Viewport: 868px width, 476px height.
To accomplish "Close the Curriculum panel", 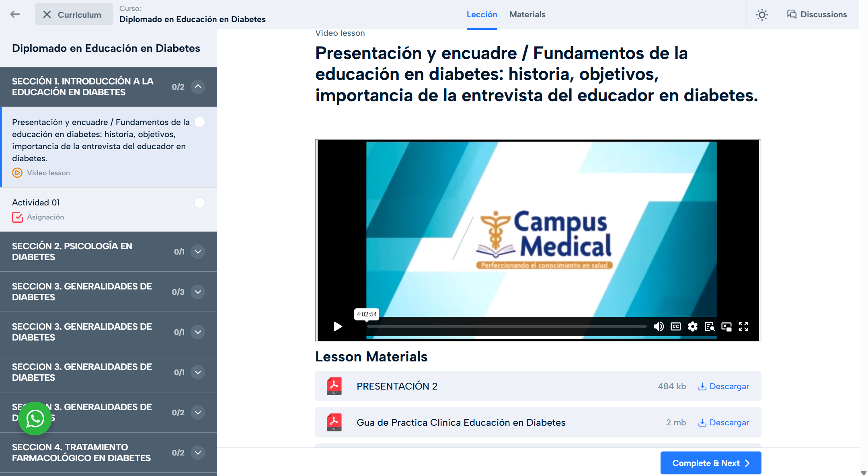I will pyautogui.click(x=74, y=14).
